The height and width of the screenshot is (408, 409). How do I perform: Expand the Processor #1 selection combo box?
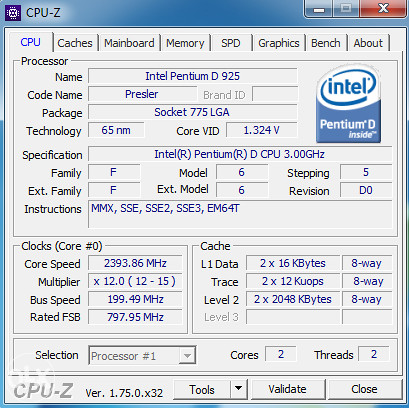142,356
